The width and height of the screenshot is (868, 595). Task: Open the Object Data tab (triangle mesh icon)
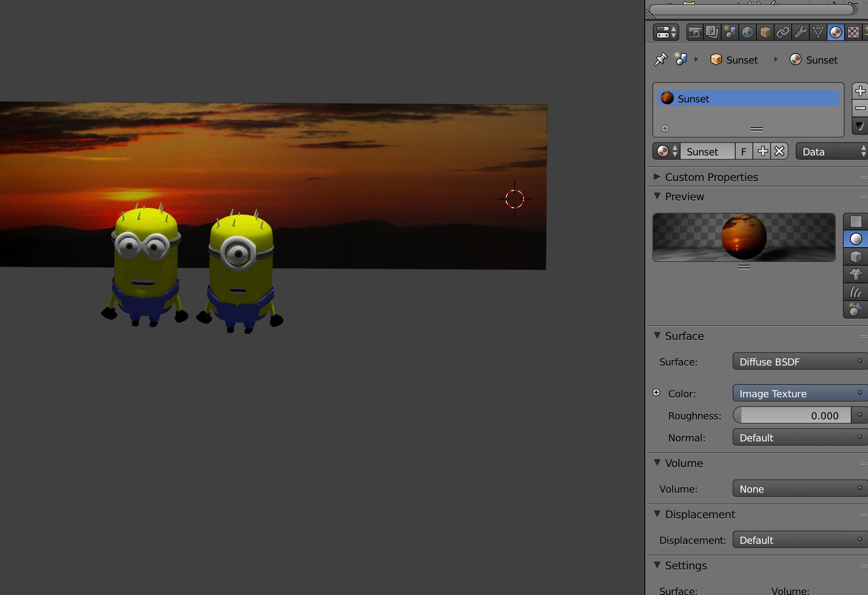pos(818,32)
